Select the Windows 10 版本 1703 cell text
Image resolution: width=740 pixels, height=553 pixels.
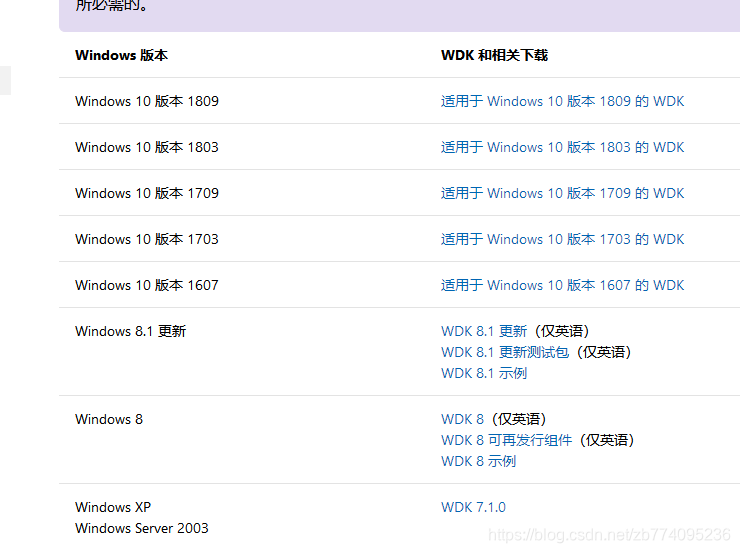[147, 239]
